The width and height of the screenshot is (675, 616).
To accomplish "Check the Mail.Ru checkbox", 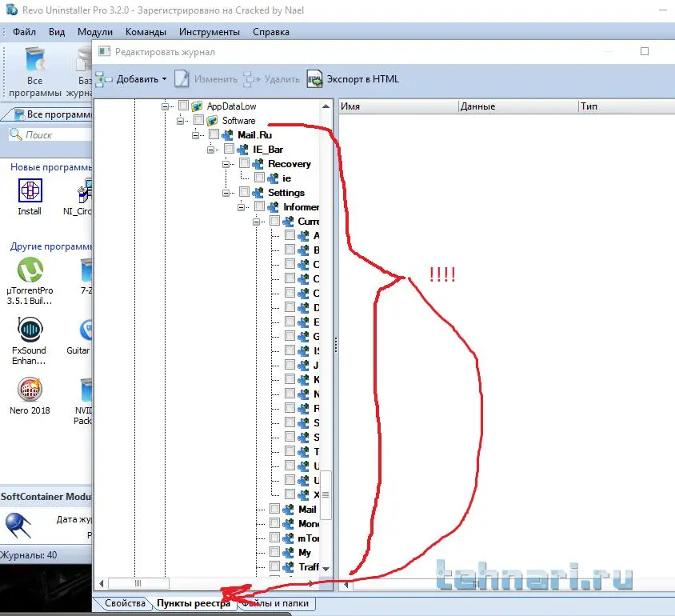I will [214, 134].
